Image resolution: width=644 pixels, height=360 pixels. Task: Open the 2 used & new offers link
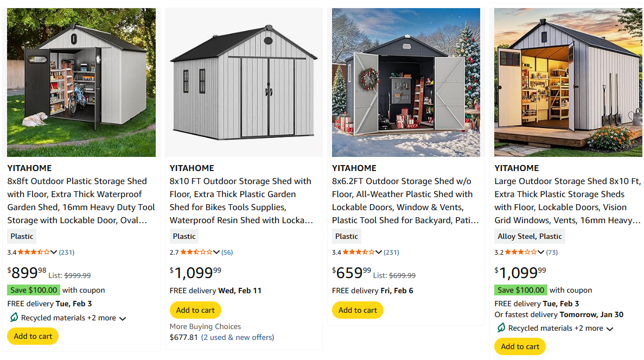(x=238, y=337)
